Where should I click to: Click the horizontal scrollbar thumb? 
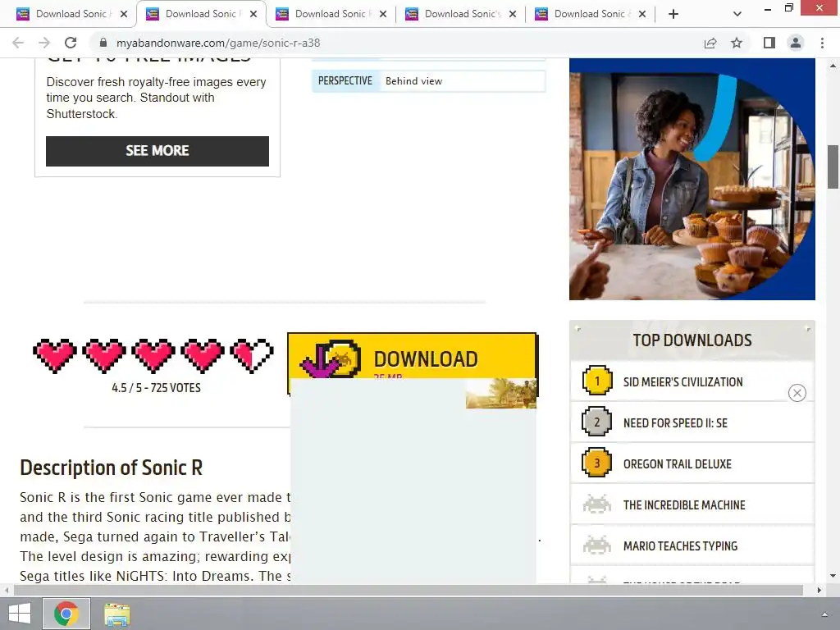click(x=409, y=590)
